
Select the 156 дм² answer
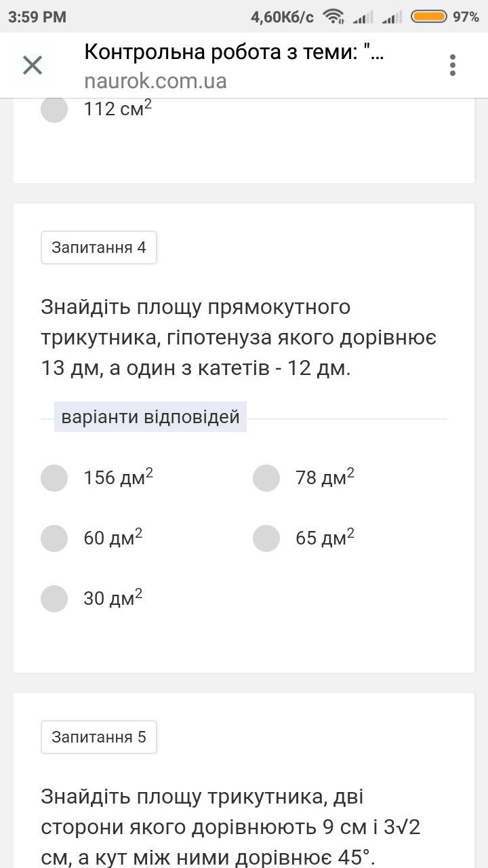pyautogui.click(x=54, y=478)
